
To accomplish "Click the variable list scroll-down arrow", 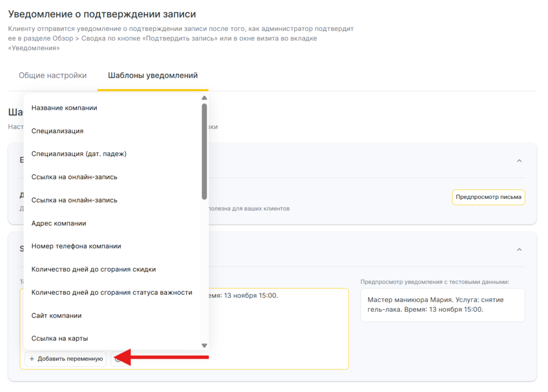I will coord(204,345).
